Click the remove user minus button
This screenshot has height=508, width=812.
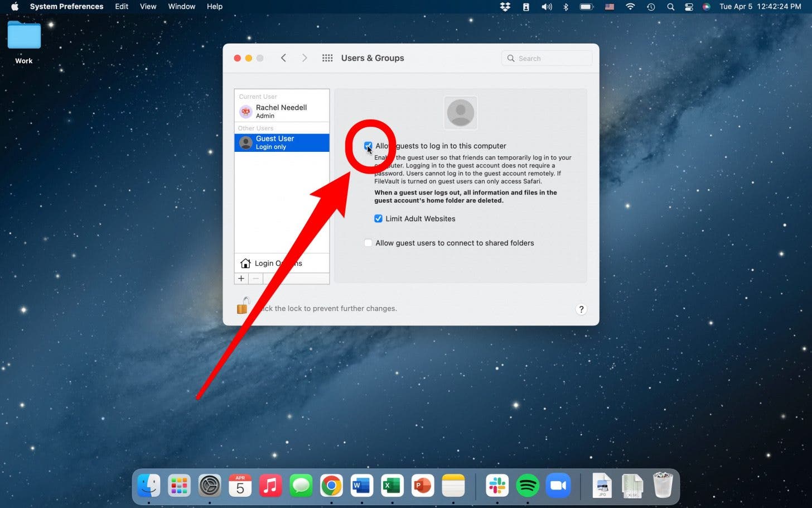[x=255, y=278]
